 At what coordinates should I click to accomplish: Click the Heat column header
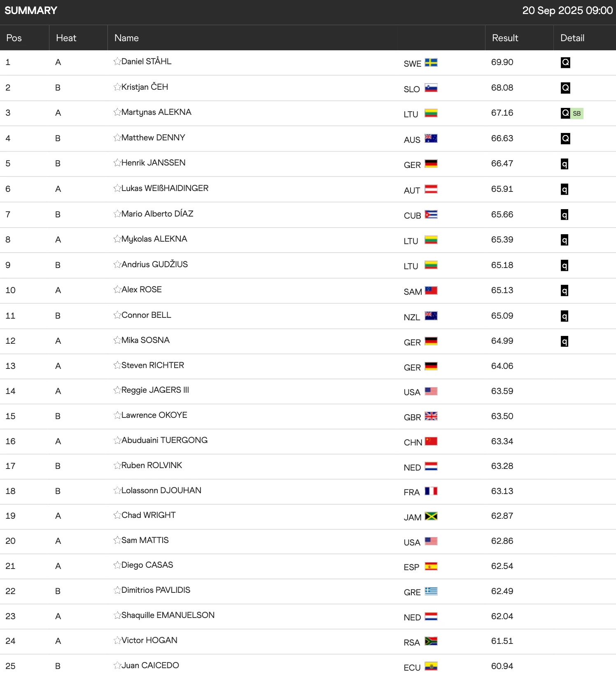[66, 37]
